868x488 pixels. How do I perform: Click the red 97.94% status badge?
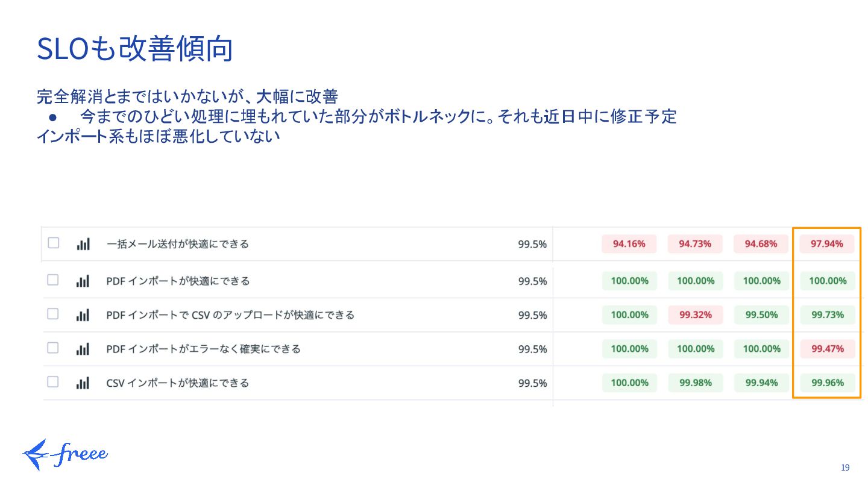827,244
